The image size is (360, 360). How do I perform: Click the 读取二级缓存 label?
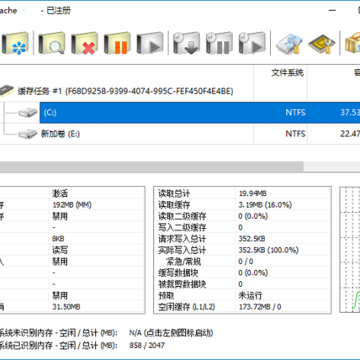(182, 216)
